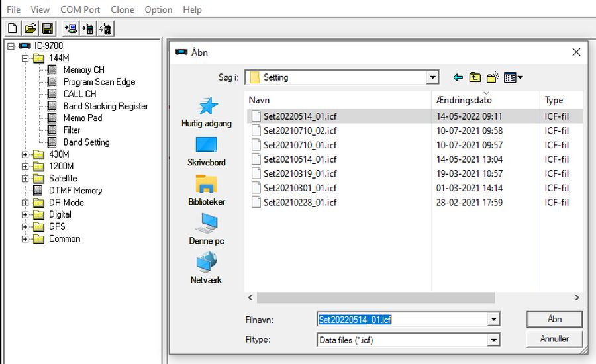596x364 pixels.
Task: Click the Program Scan Edge page icon
Action: coord(52,82)
